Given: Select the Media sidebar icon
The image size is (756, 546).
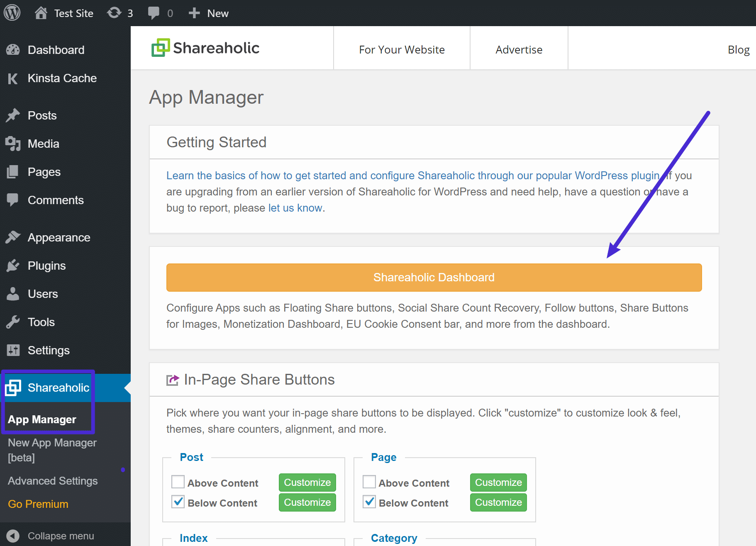Looking at the screenshot, I should coord(13,144).
